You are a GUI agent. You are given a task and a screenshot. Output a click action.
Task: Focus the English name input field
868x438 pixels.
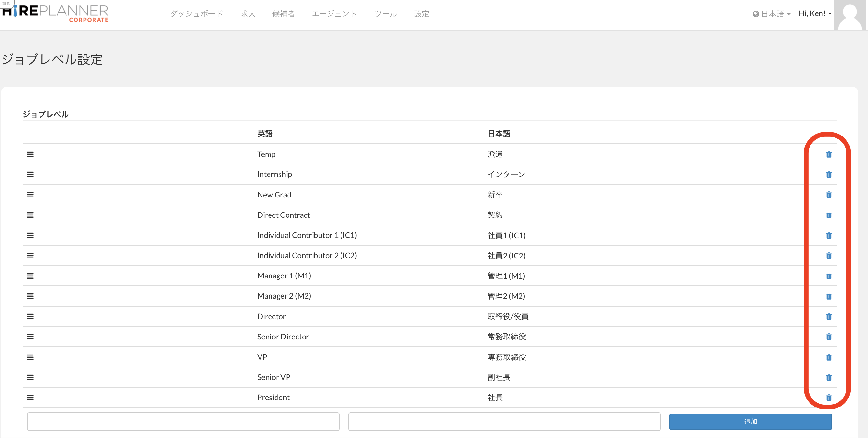point(183,422)
